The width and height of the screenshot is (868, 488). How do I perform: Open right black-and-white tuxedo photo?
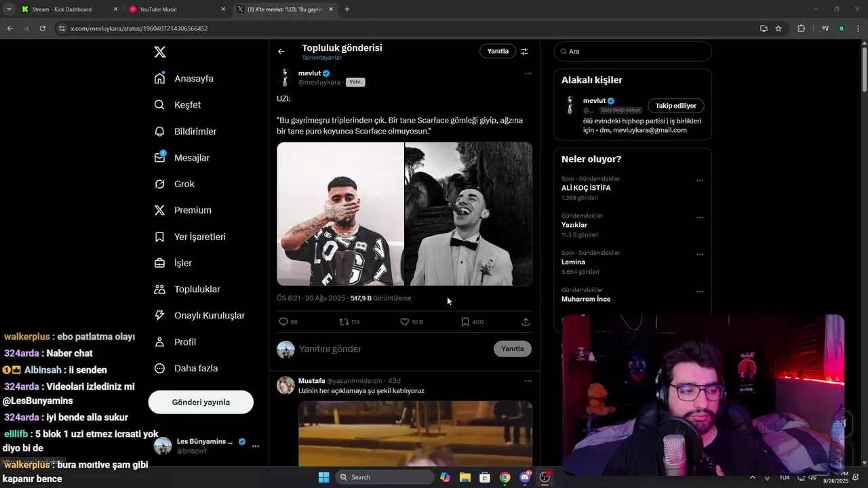(469, 213)
